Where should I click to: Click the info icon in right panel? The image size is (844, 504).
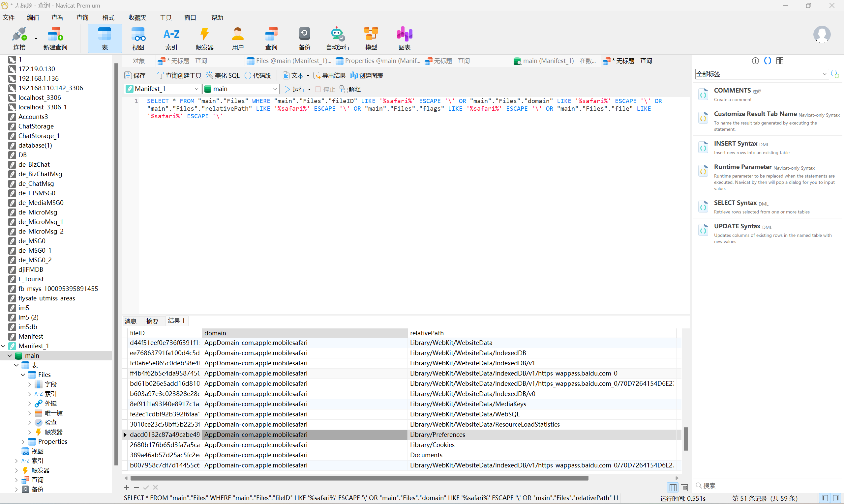coord(755,61)
